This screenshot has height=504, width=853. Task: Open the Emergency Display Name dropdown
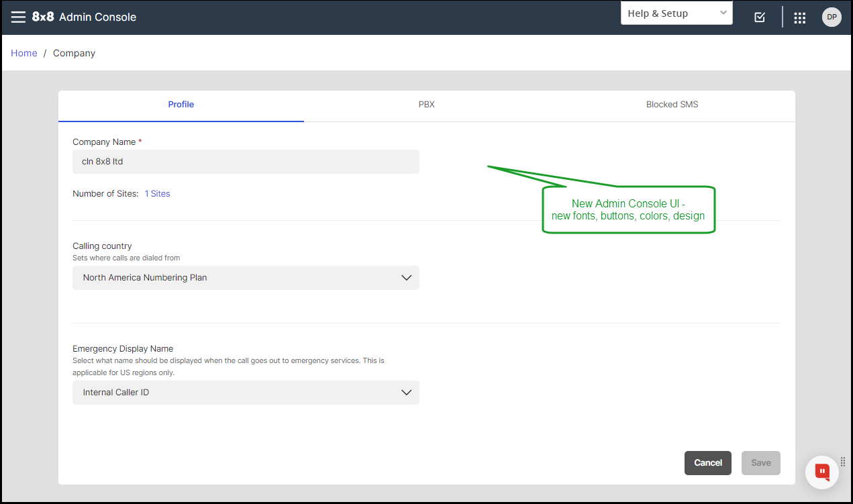pos(246,393)
